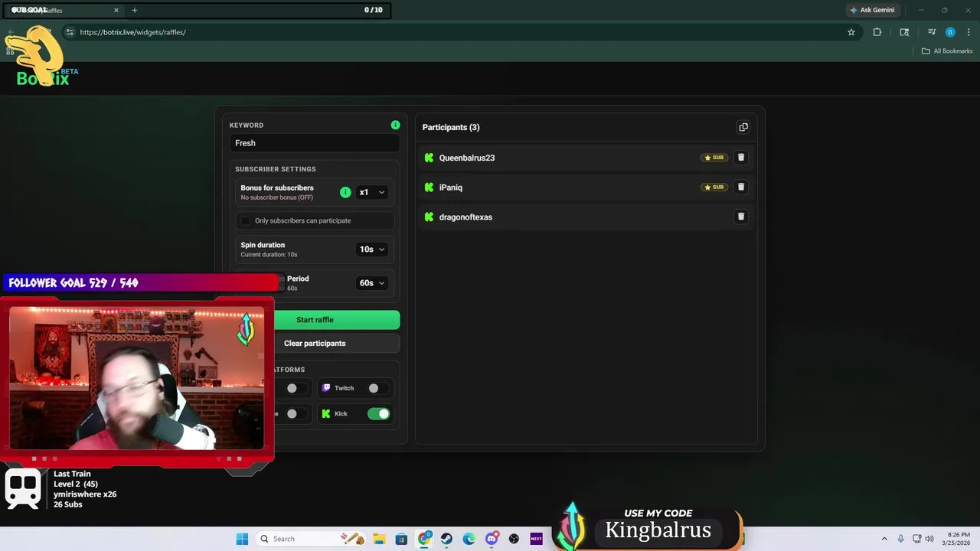Click the No subscriber bonus (OFF) text

point(277,197)
